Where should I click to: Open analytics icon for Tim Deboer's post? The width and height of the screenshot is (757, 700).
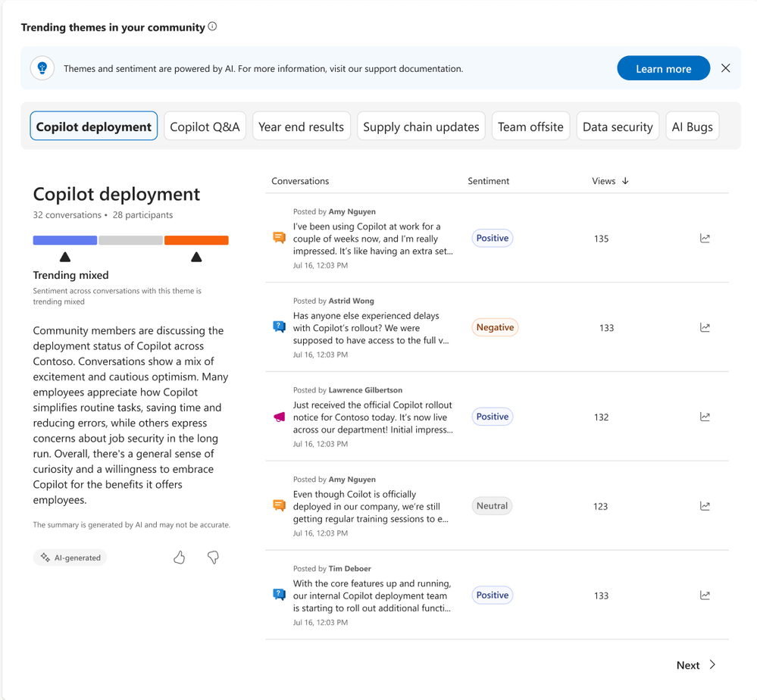[x=705, y=595]
